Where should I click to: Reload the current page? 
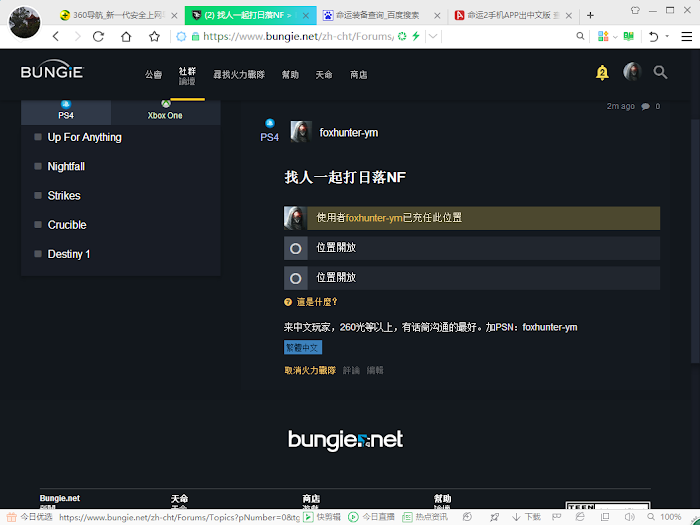(98, 37)
